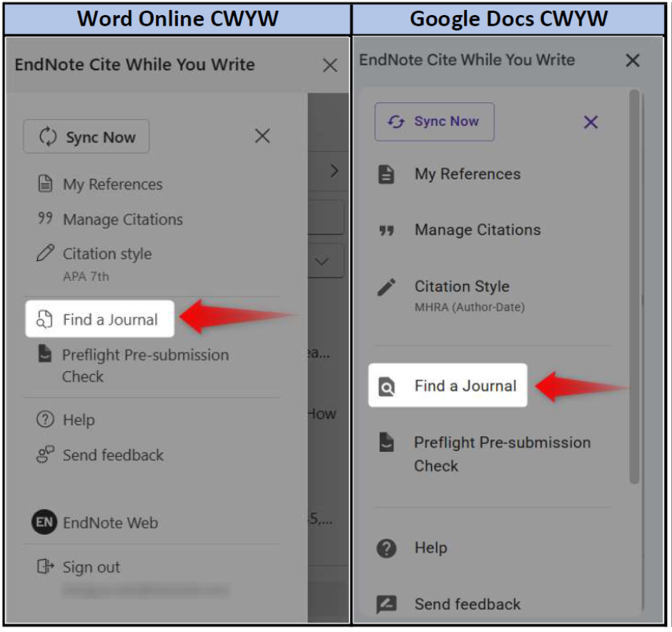This screenshot has width=672, height=632.
Task: Click the Citation style pencil icon in Word Online
Action: (45, 253)
